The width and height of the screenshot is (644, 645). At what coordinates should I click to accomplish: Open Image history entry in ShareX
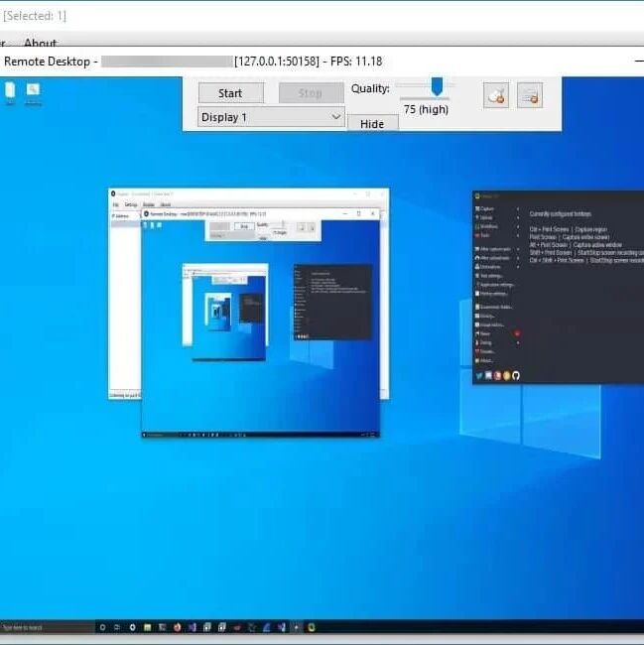[x=490, y=324]
